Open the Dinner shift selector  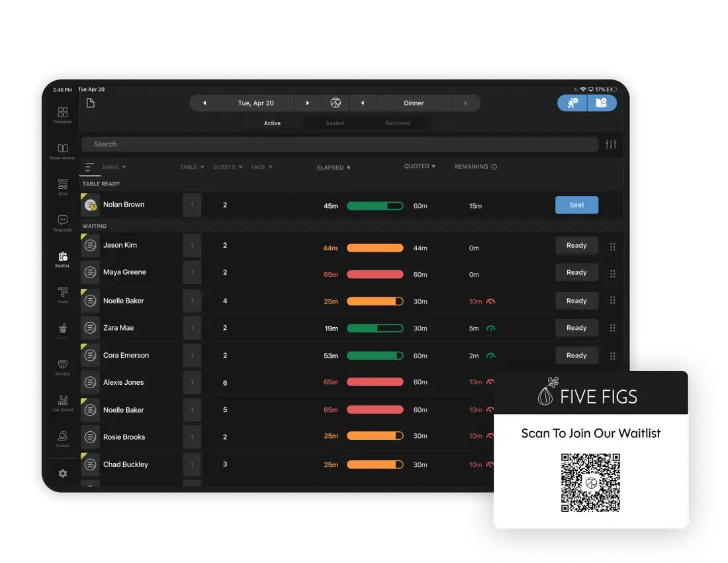(x=414, y=103)
